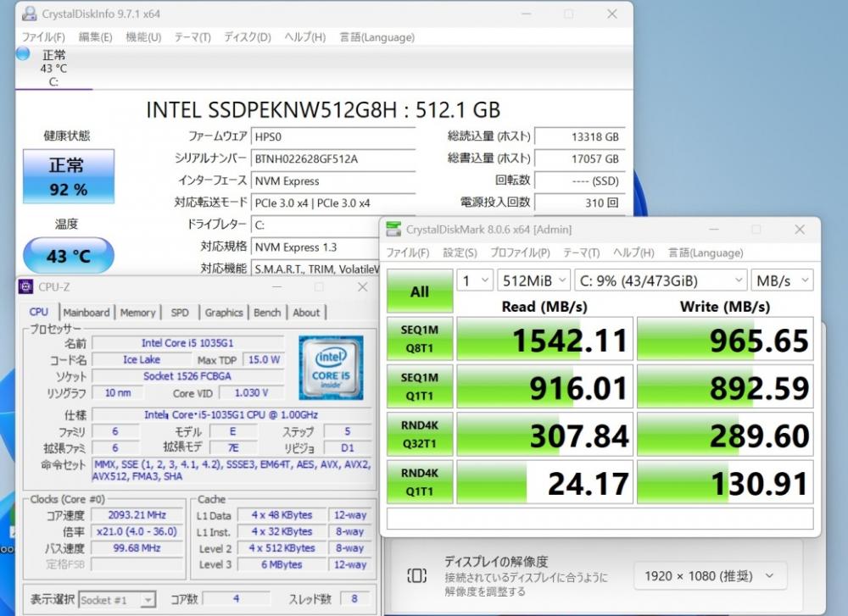Image resolution: width=848 pixels, height=616 pixels.
Task: Open the 512MiB test size dropdown
Action: click(533, 280)
